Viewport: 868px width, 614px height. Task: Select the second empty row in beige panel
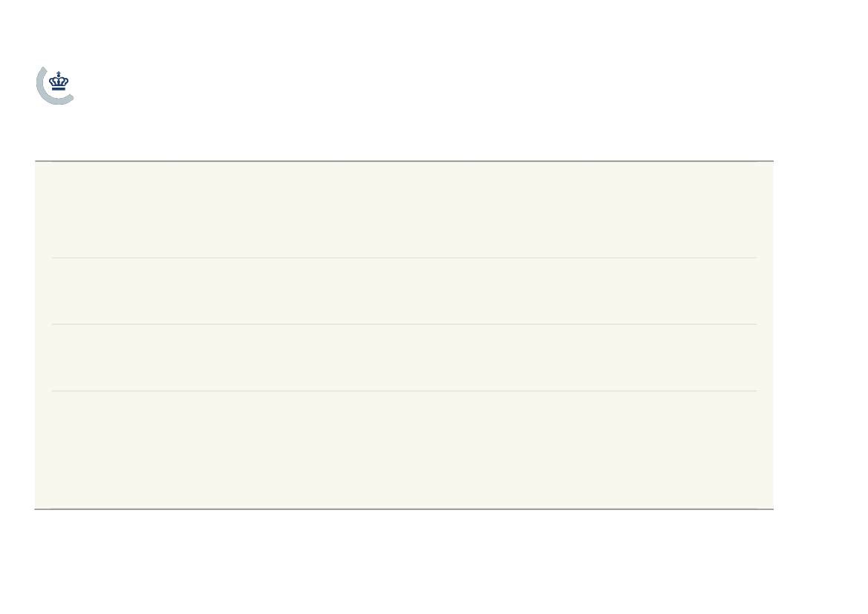[x=404, y=291]
